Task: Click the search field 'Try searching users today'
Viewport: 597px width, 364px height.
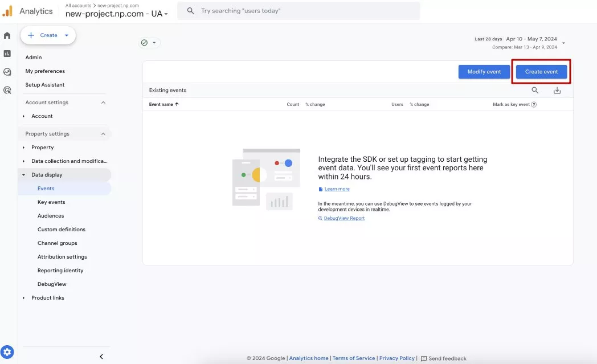Action: pyautogui.click(x=298, y=11)
